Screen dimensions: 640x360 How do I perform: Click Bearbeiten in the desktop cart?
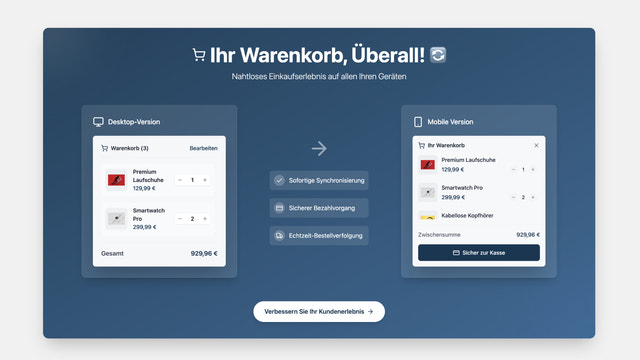click(203, 148)
